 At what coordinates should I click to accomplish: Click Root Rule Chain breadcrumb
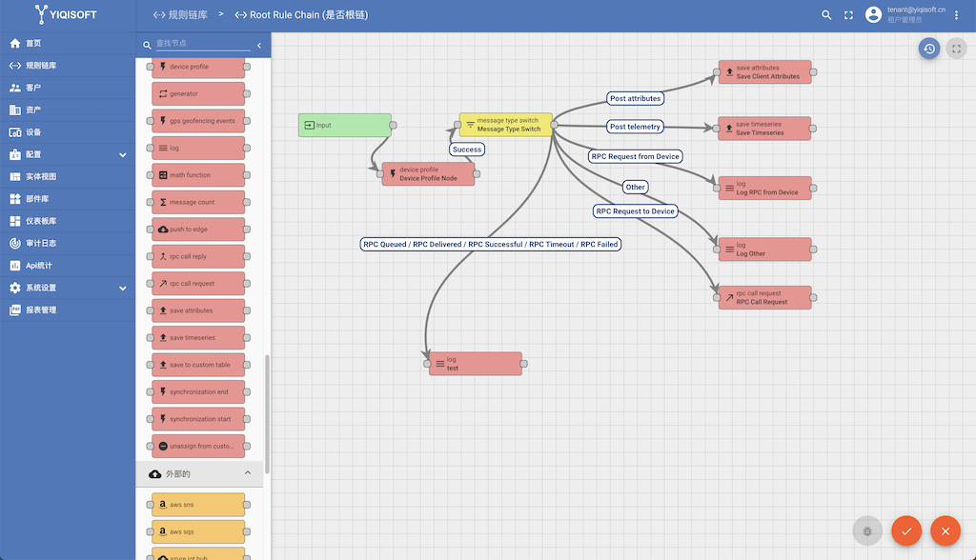tap(301, 15)
